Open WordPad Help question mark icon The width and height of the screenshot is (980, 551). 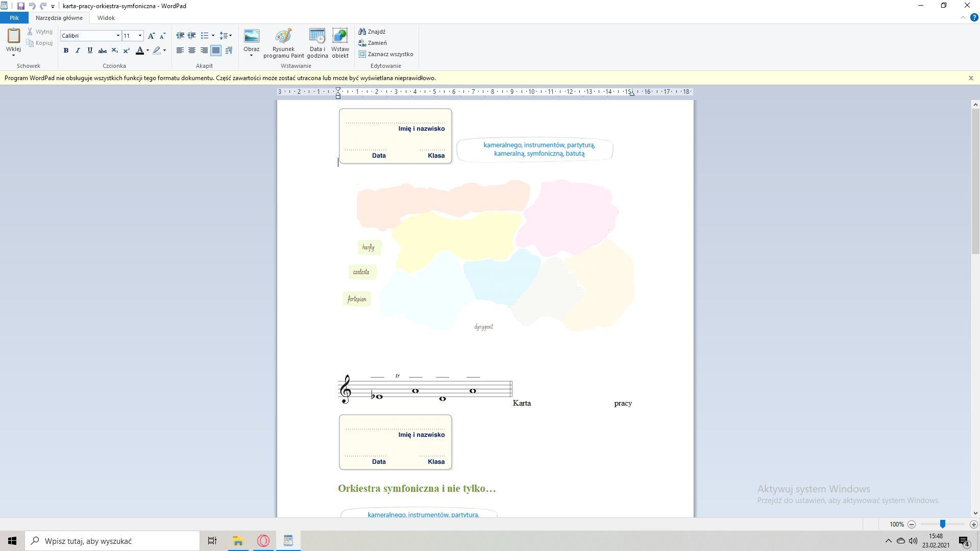click(974, 17)
